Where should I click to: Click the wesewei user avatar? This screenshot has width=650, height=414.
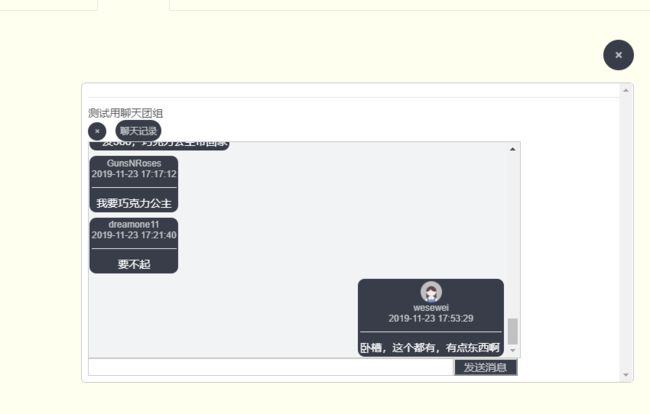tap(431, 292)
